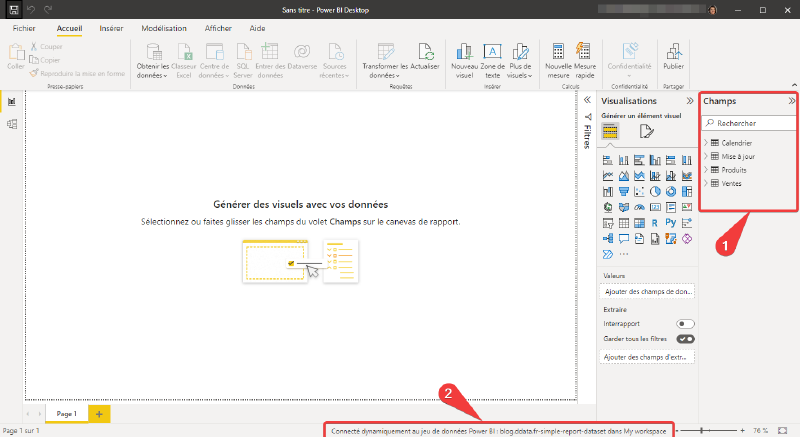The height and width of the screenshot is (437, 800).
Task: Select the Power Automate visual
Action: 608,254
